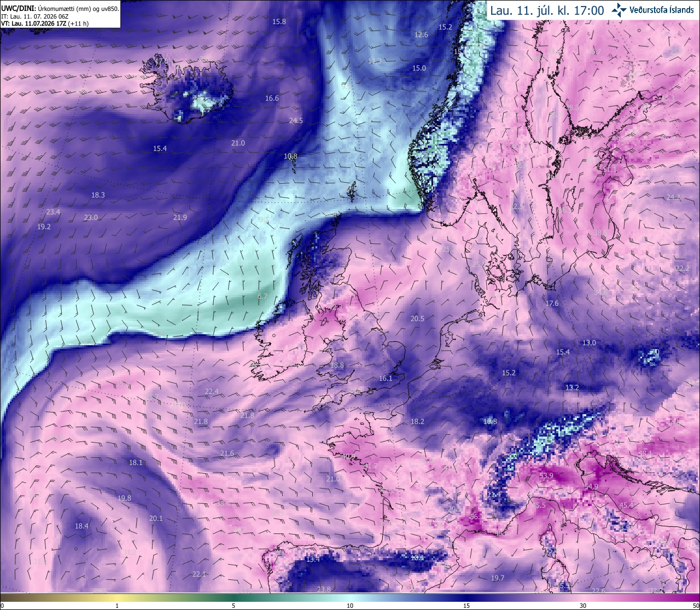Click the 54.9 value label near Adriatic
This screenshot has width=700, height=610.
point(591,486)
